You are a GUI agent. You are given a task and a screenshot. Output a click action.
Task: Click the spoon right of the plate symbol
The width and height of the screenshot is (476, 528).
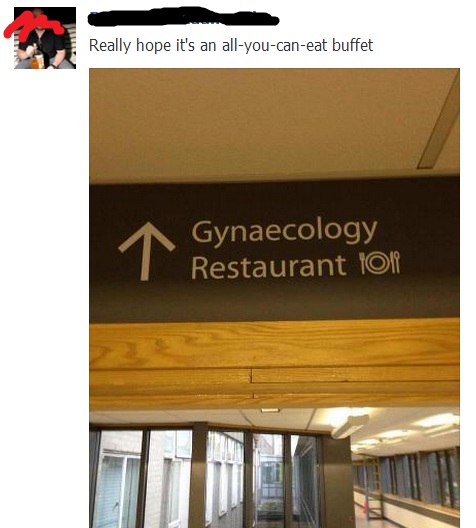tap(397, 262)
